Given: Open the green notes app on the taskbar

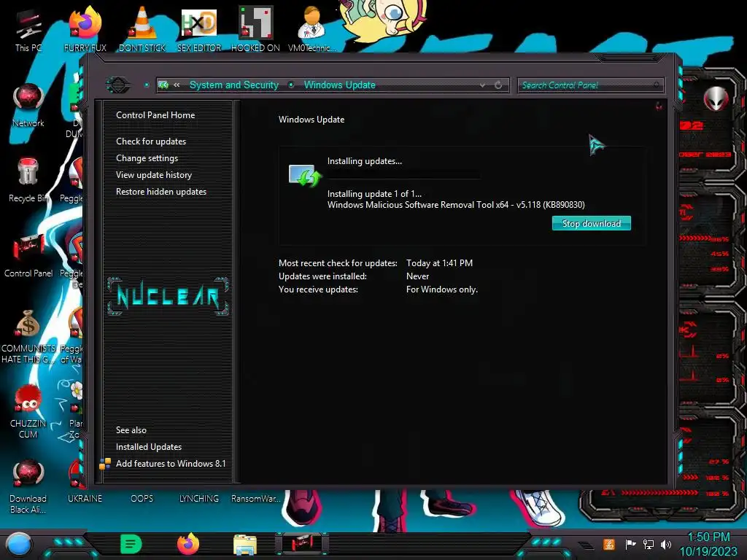Looking at the screenshot, I should pyautogui.click(x=131, y=544).
